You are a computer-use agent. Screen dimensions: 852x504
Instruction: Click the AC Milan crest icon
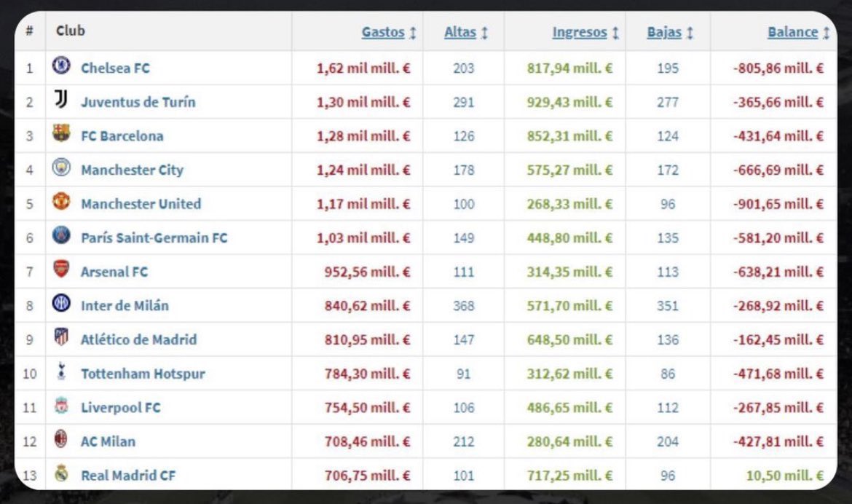(61, 438)
